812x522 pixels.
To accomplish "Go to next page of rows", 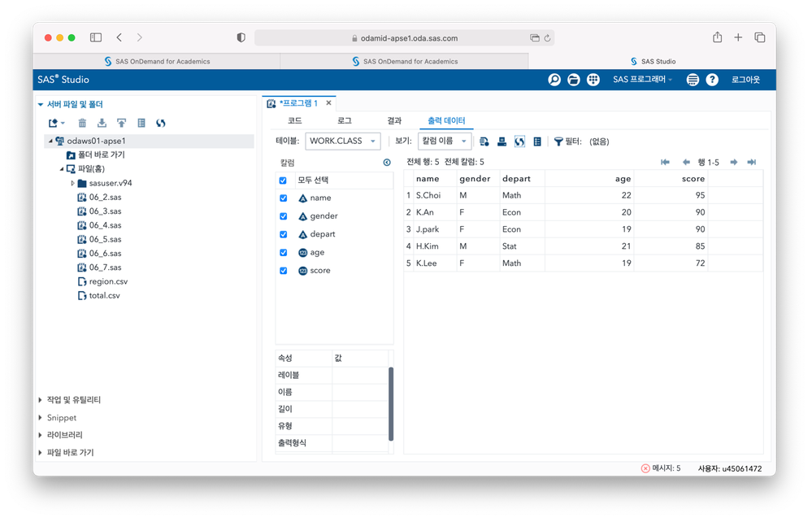I will pyautogui.click(x=734, y=163).
